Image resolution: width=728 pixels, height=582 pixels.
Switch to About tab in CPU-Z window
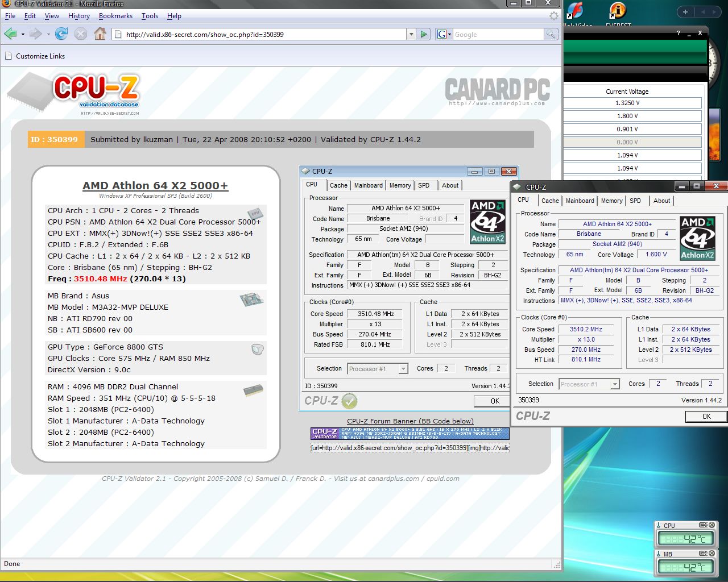pyautogui.click(x=661, y=201)
